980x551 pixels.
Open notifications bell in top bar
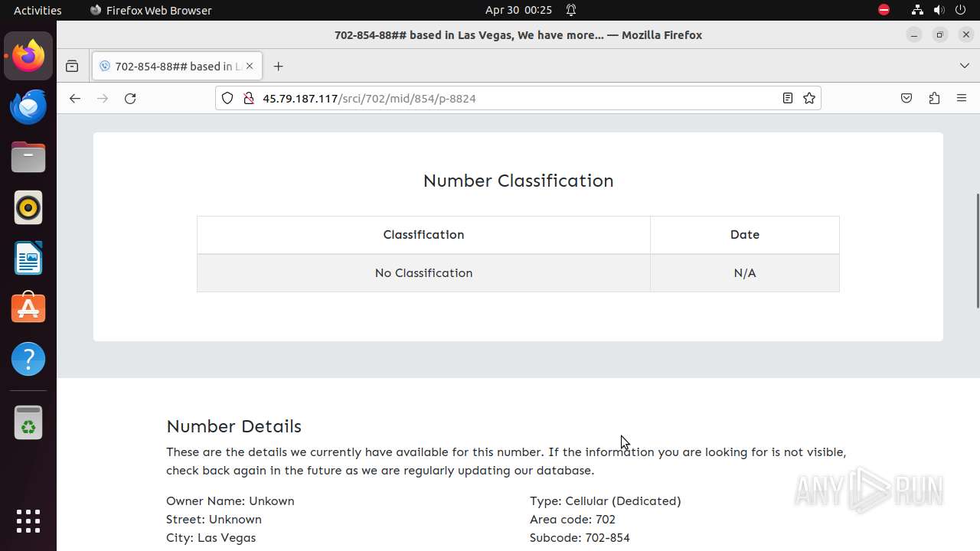[571, 10]
